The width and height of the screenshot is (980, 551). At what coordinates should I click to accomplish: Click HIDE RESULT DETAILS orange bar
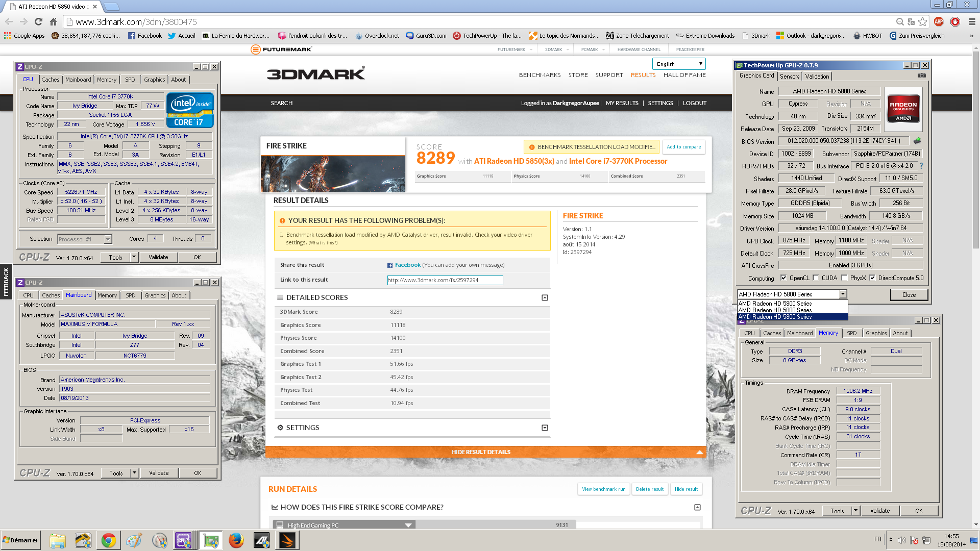[486, 452]
